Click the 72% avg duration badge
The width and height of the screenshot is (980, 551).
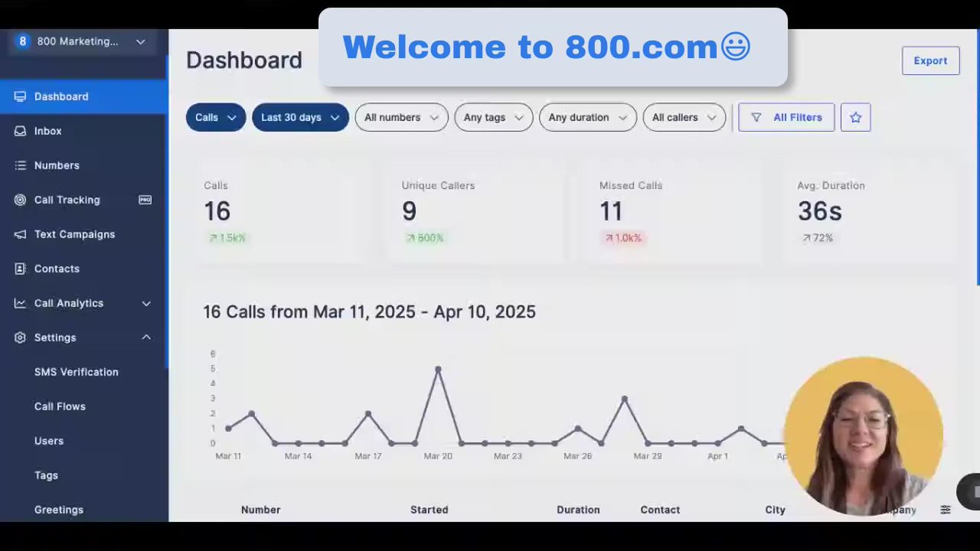click(x=818, y=238)
